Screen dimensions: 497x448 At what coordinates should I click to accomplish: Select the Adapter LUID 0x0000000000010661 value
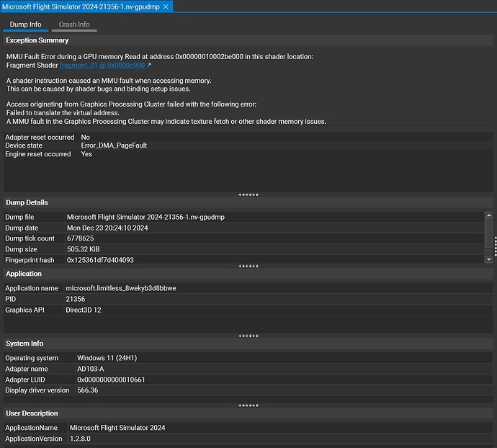click(x=111, y=380)
